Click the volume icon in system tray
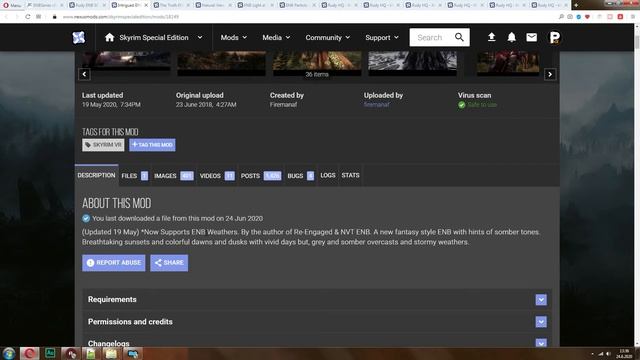Screen dimensions: 640x360 [x=608, y=354]
